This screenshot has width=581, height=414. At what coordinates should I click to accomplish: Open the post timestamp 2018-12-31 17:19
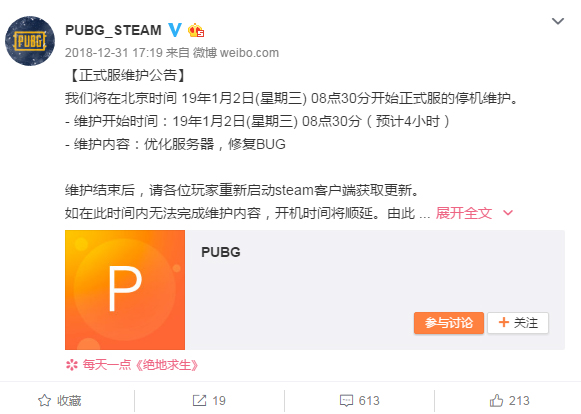pyautogui.click(x=114, y=53)
